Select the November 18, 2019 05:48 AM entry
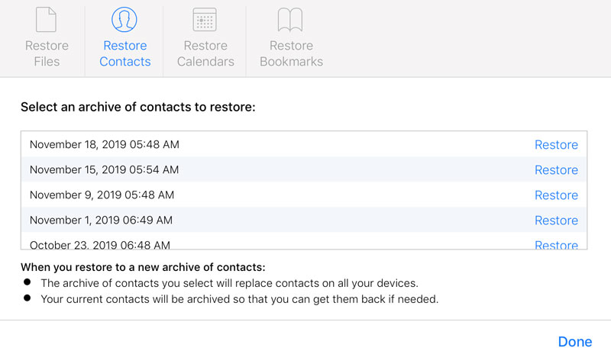Image resolution: width=611 pixels, height=364 pixels. point(105,144)
